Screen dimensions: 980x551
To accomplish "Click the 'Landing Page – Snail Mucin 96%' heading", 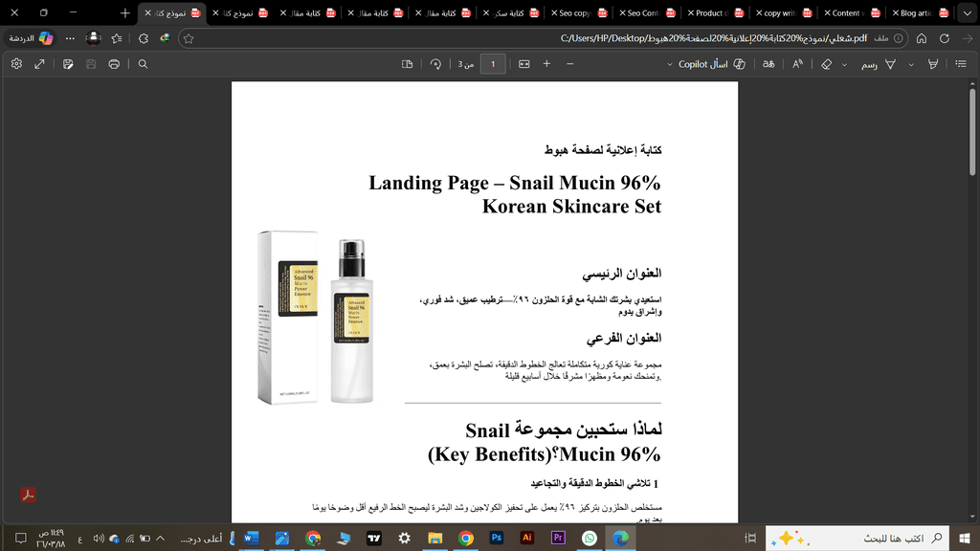I will pos(514,183).
